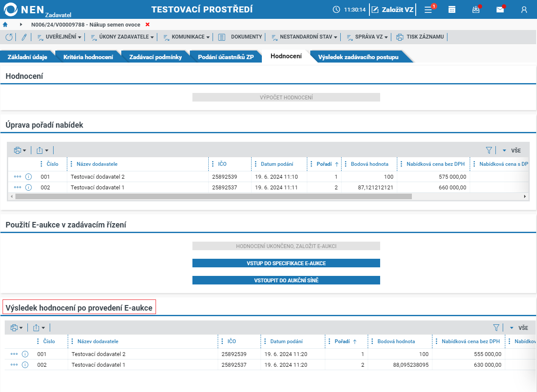Click the home icon in breadcrumb
This screenshot has height=392, width=537.
tap(5, 25)
